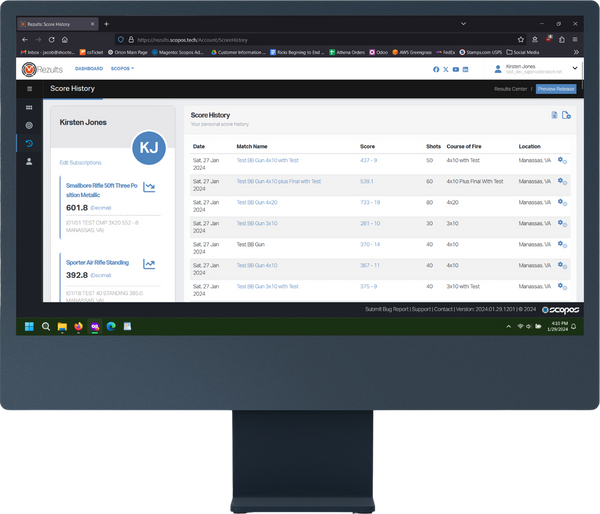Open the Facebook social link icon
The height and width of the screenshot is (514, 600).
tap(435, 69)
